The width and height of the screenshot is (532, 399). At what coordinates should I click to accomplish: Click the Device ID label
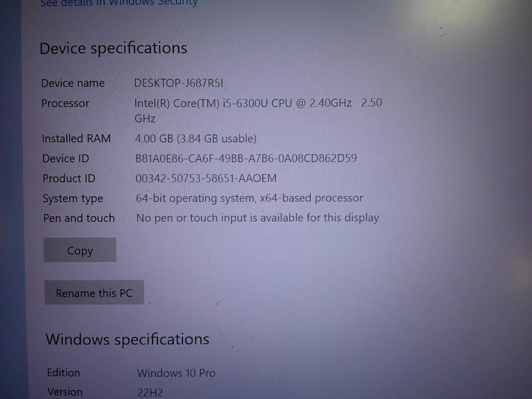66,158
